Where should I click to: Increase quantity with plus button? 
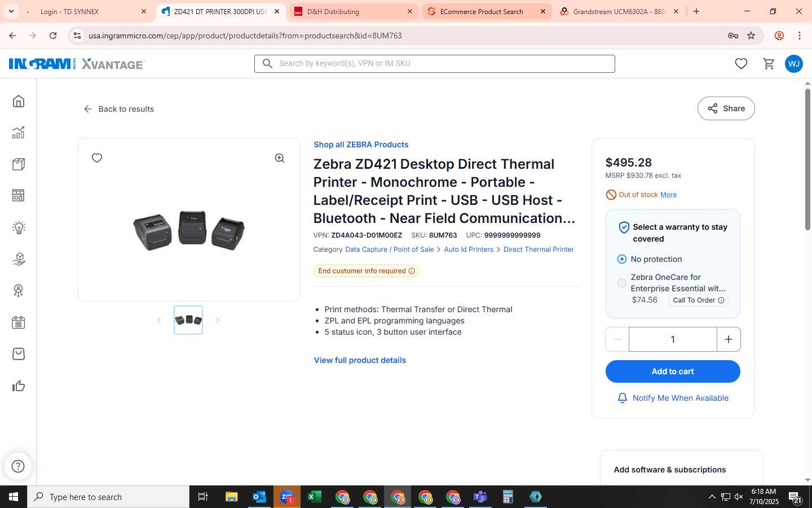point(729,339)
